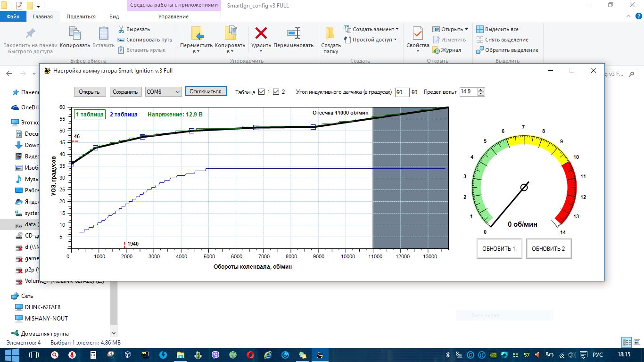Screen dimensions: 644x362
Task: Toggle the Таблица 2 checkbox
Action: (x=276, y=92)
